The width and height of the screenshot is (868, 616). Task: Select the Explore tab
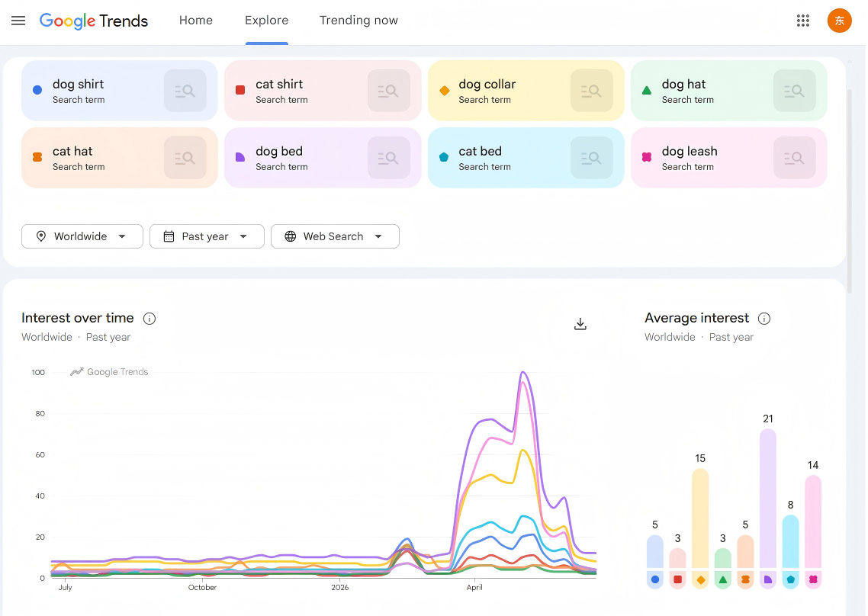(266, 21)
